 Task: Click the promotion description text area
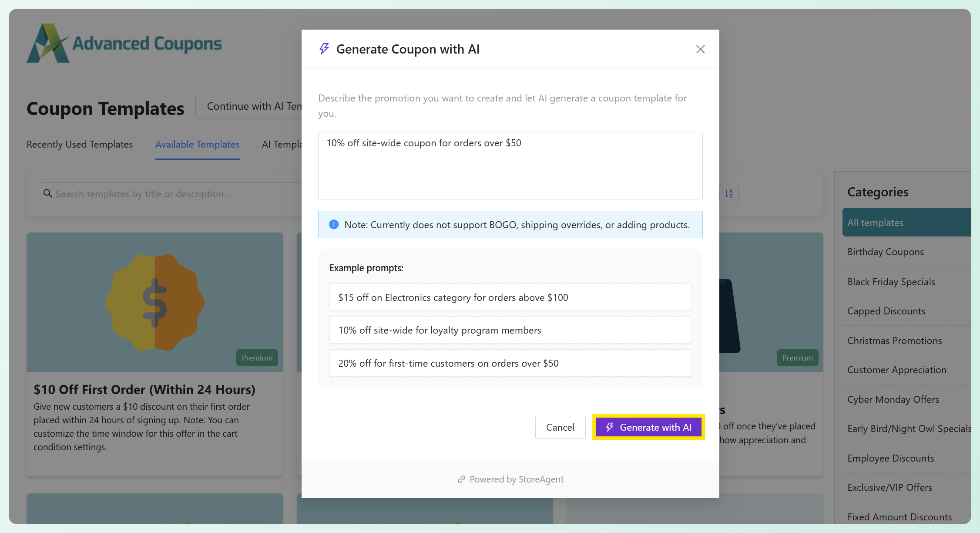tap(510, 165)
